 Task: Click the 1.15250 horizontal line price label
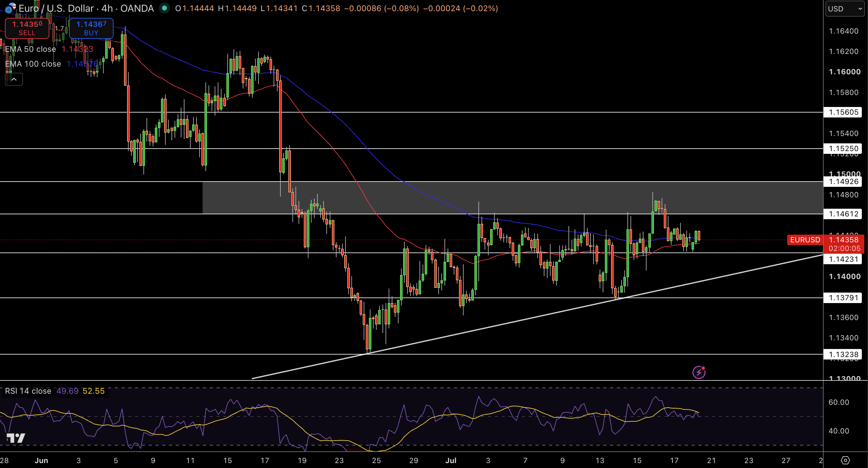843,149
